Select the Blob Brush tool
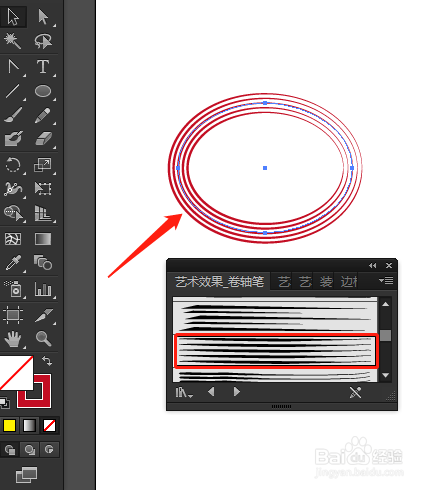Image resolution: width=432 pixels, height=490 pixels. click(13, 138)
